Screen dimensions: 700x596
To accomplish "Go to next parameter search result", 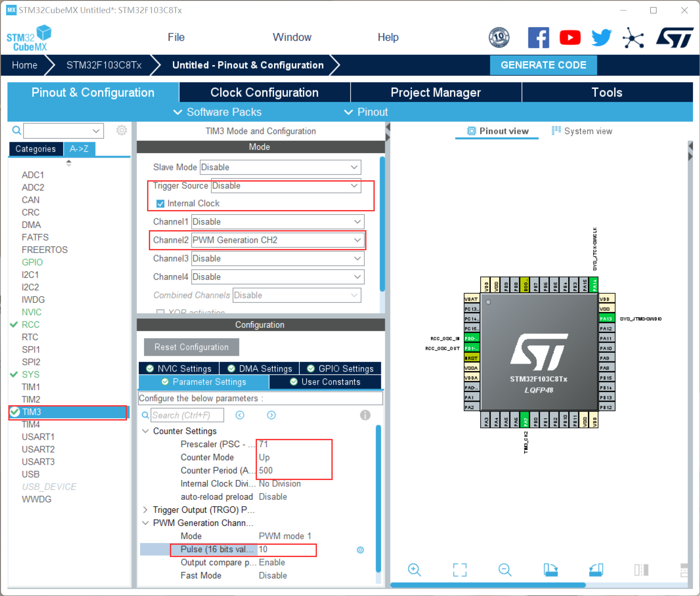I will pos(271,415).
